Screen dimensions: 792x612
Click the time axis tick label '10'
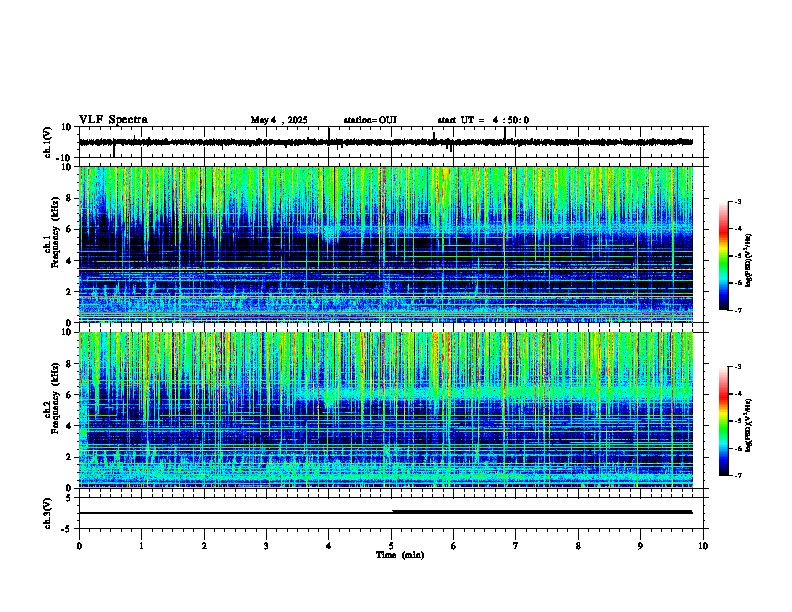(703, 546)
